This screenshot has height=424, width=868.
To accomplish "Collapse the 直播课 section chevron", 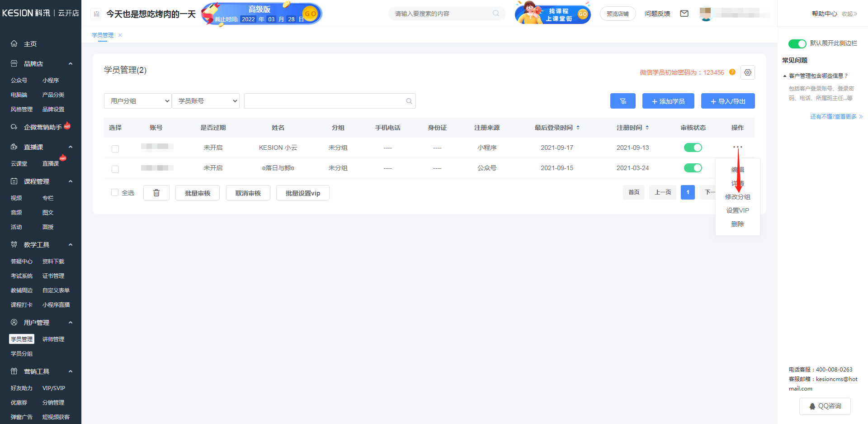I will 71,147.
